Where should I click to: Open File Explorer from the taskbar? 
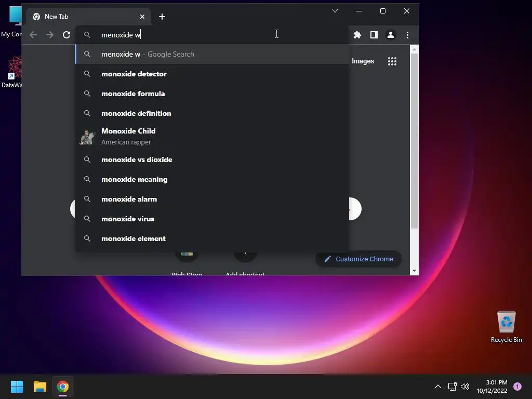(39, 387)
